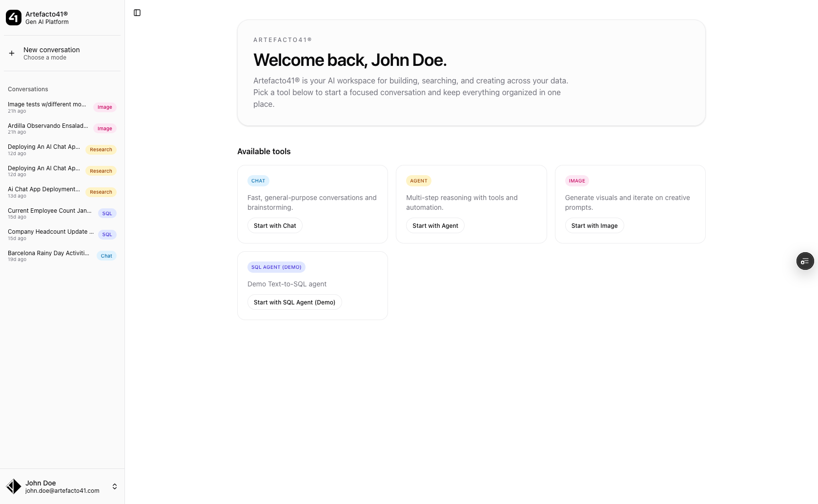This screenshot has width=818, height=504.
Task: Click Start with SQL Agent (Demo)
Action: pyautogui.click(x=294, y=302)
